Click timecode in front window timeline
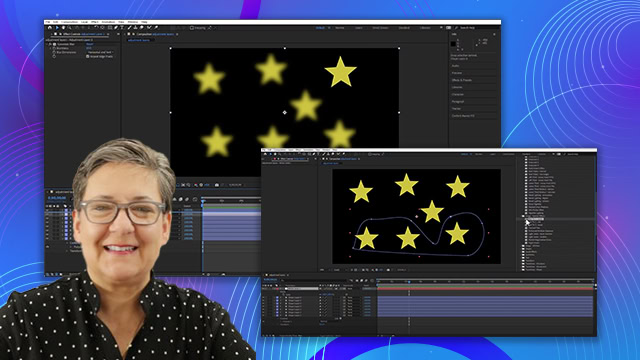The height and width of the screenshot is (360, 640). pos(270,280)
